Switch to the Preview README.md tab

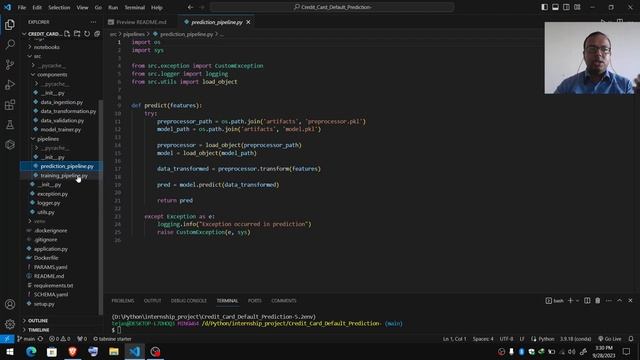pos(141,22)
